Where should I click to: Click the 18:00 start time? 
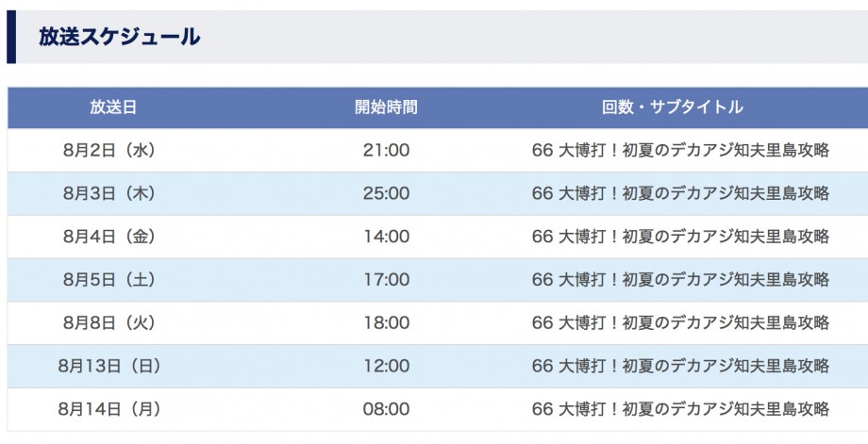pyautogui.click(x=387, y=322)
